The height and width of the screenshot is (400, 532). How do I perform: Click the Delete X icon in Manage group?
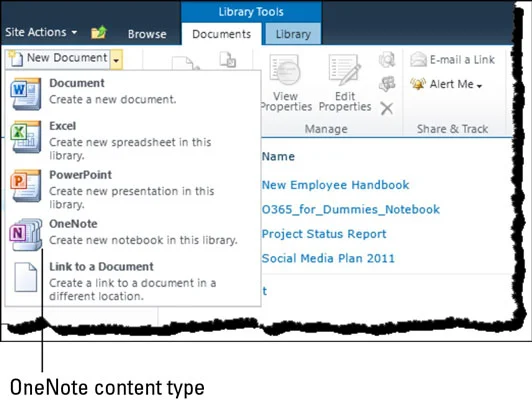[386, 109]
